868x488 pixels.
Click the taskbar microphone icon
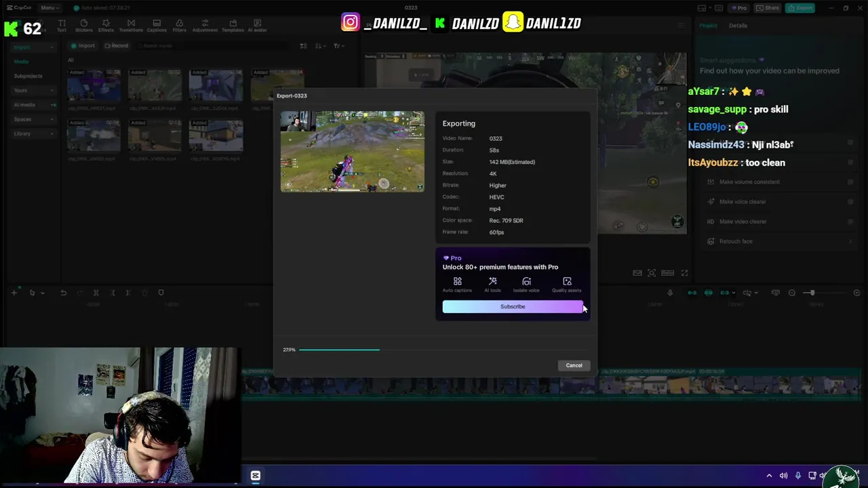click(x=797, y=476)
